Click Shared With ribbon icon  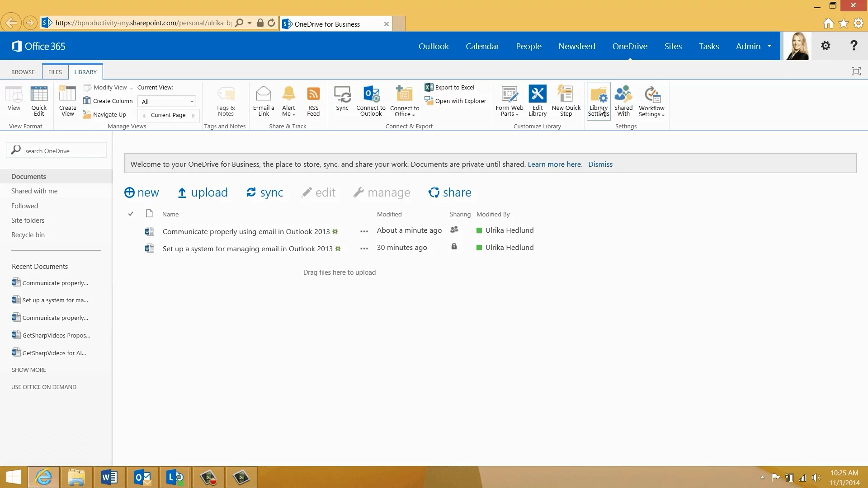pos(623,100)
